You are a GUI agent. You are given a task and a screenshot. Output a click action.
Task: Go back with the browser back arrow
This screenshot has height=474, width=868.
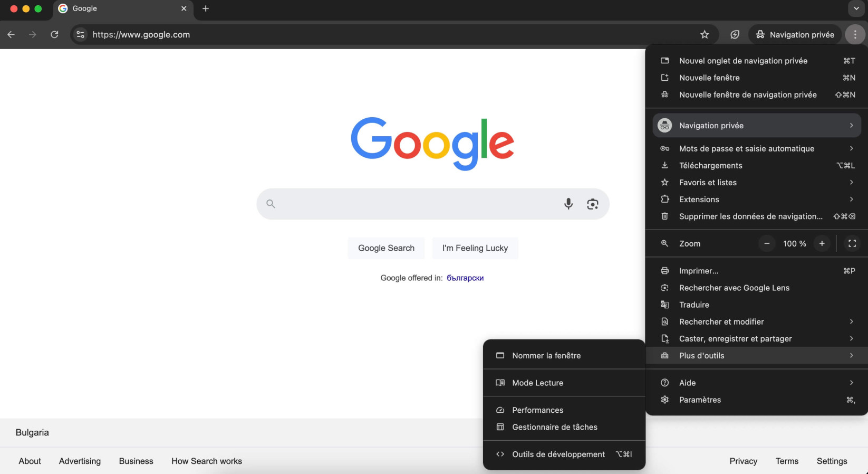point(11,34)
